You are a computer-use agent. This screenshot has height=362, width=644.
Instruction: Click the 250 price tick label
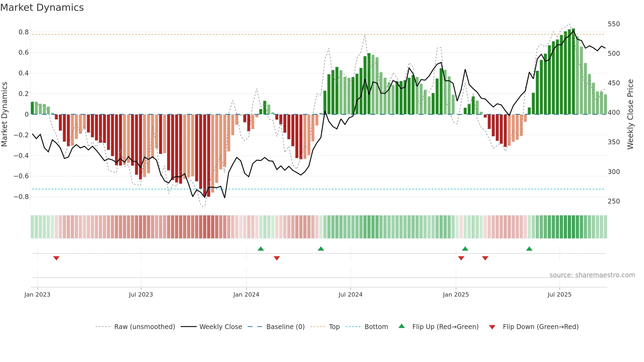(x=614, y=201)
